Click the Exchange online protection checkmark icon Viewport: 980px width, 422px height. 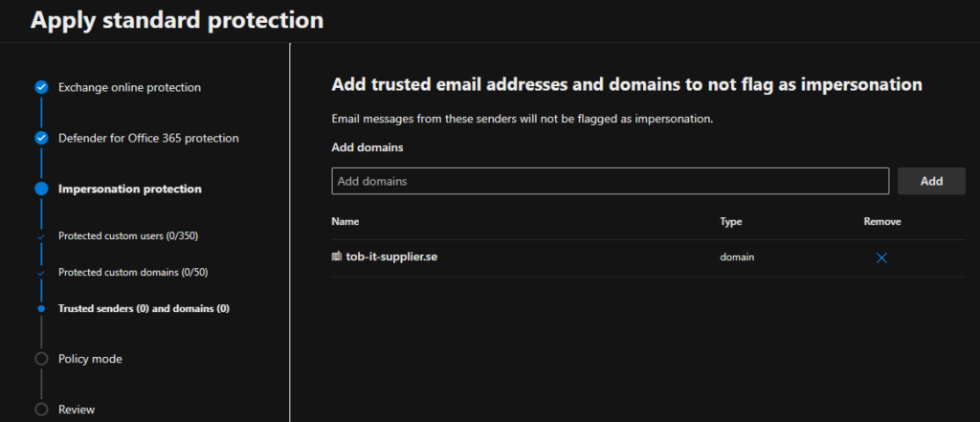pos(41,87)
